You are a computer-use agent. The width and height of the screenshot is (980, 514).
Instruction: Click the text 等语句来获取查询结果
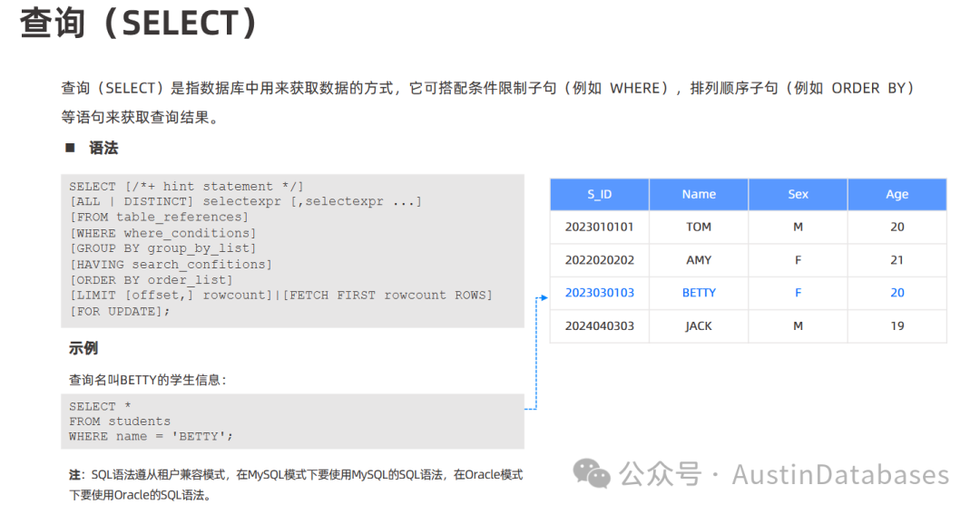pyautogui.click(x=140, y=117)
